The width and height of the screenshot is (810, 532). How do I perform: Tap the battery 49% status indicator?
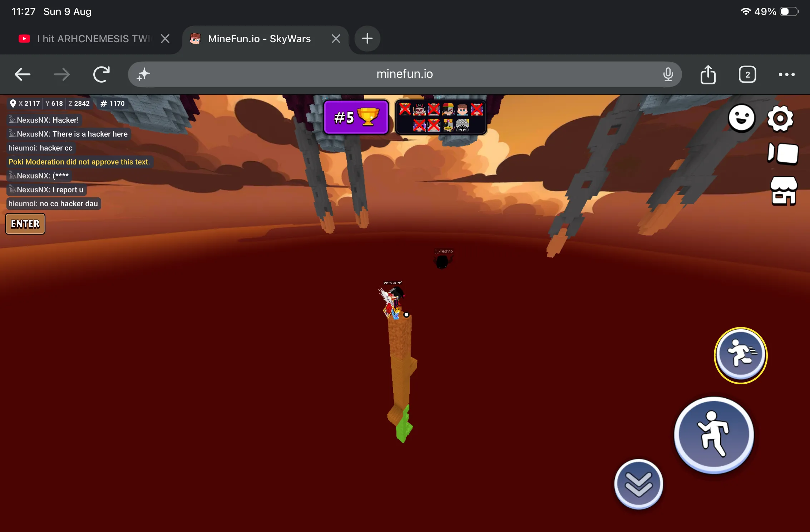[776, 11]
